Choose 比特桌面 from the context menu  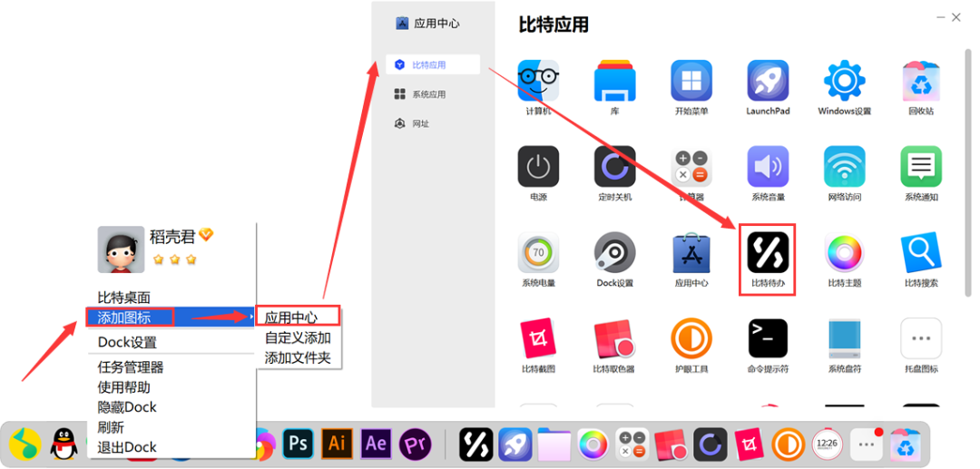(x=123, y=298)
